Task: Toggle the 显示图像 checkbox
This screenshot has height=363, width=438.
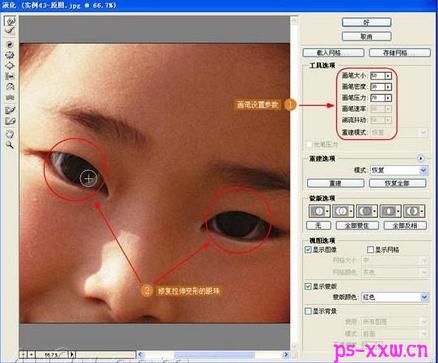Action: (308, 249)
